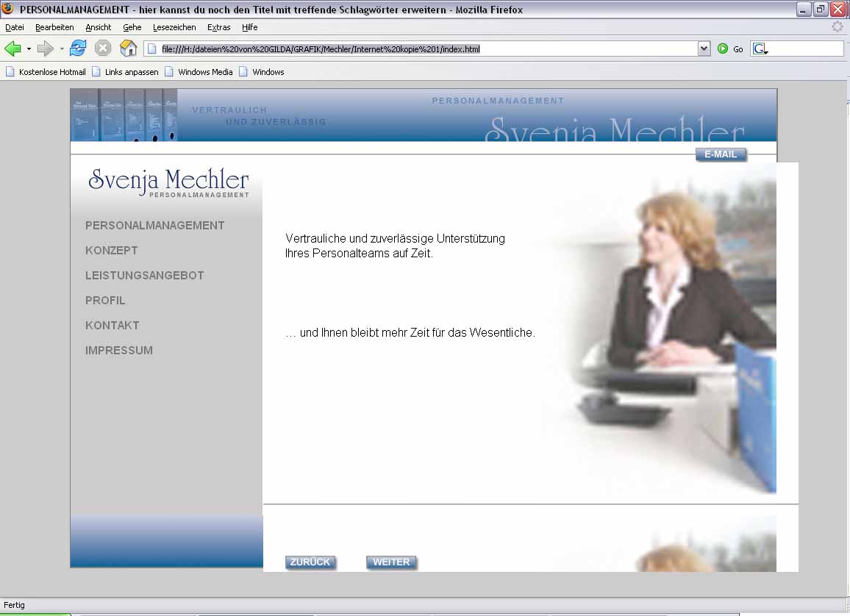The image size is (850, 616).
Task: Go to the Home page icon
Action: pyautogui.click(x=129, y=49)
